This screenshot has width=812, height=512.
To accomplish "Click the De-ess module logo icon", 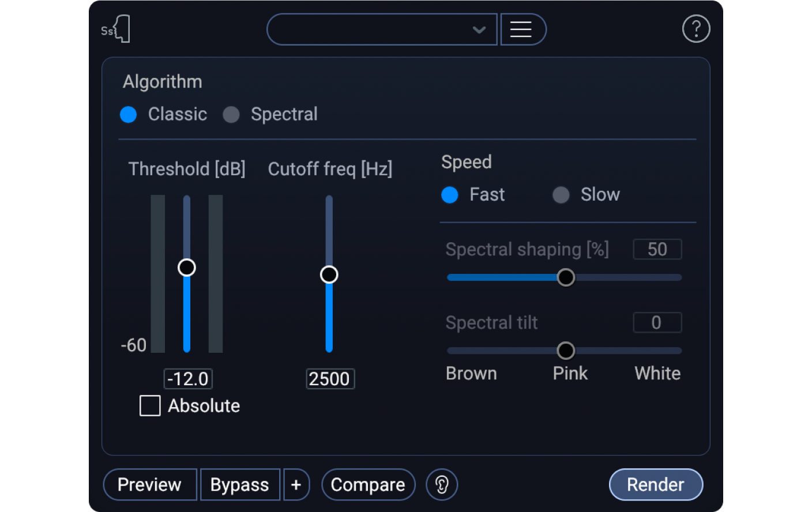I will pos(116,29).
